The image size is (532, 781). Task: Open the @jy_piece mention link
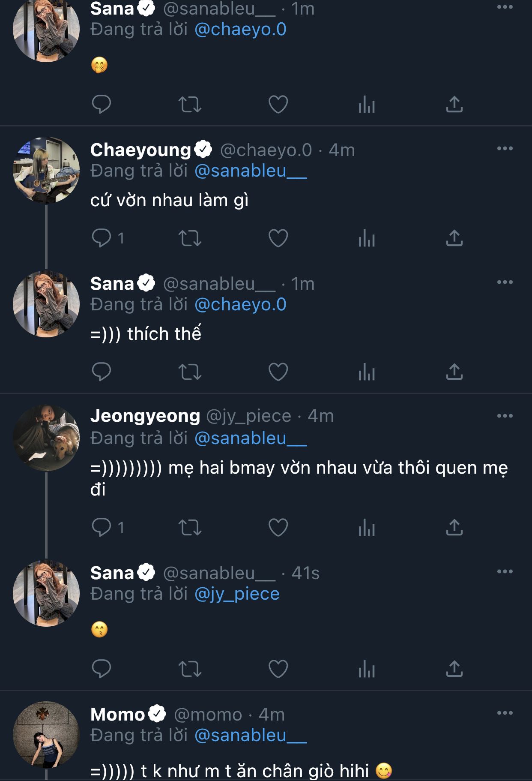coord(237,594)
